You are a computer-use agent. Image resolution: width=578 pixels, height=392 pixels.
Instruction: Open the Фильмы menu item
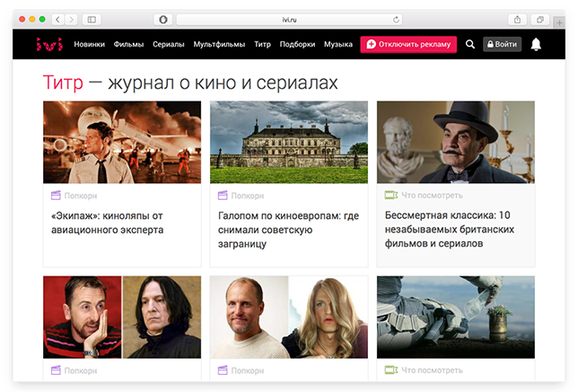click(128, 44)
